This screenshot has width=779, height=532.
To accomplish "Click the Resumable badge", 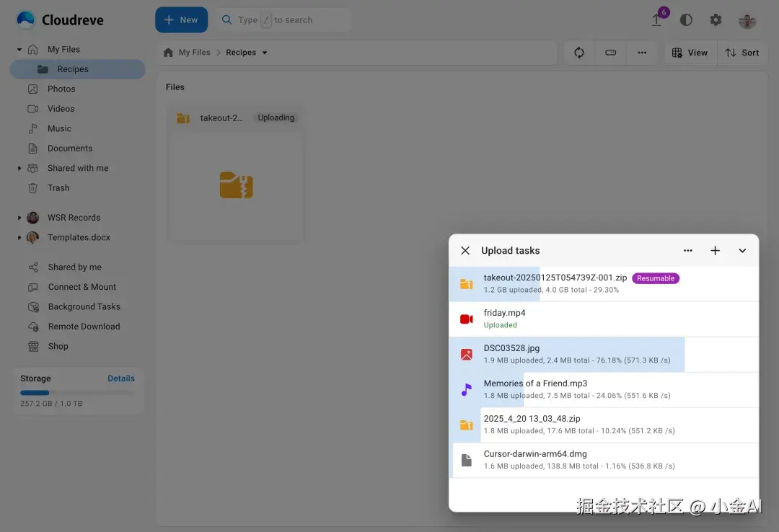I will (x=655, y=279).
